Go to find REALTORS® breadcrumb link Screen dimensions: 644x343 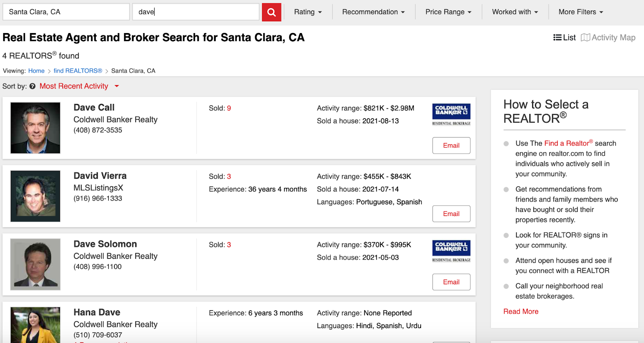click(78, 71)
